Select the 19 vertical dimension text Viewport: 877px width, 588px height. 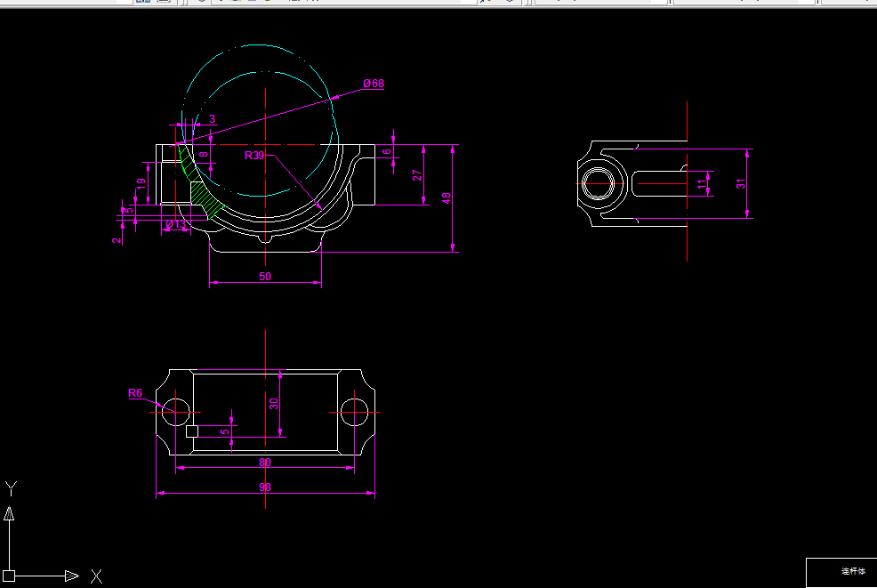click(141, 183)
